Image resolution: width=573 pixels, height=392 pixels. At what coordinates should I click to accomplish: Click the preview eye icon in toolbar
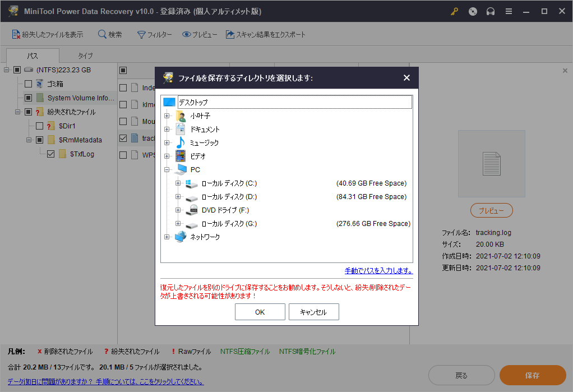click(187, 35)
